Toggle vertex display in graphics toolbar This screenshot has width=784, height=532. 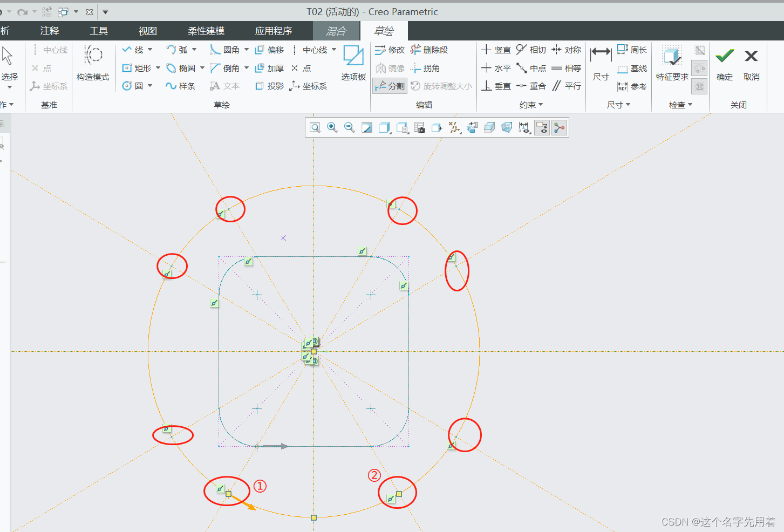pyautogui.click(x=559, y=127)
